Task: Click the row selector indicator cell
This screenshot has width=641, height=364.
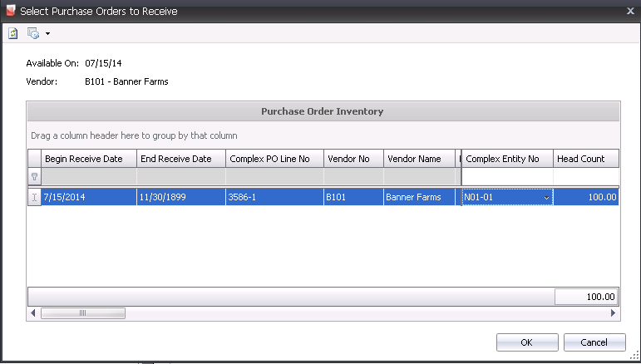Action: (x=34, y=197)
